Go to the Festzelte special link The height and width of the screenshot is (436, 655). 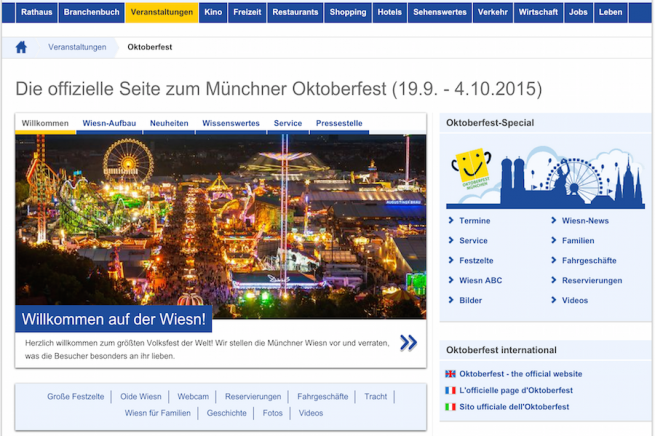(476, 261)
